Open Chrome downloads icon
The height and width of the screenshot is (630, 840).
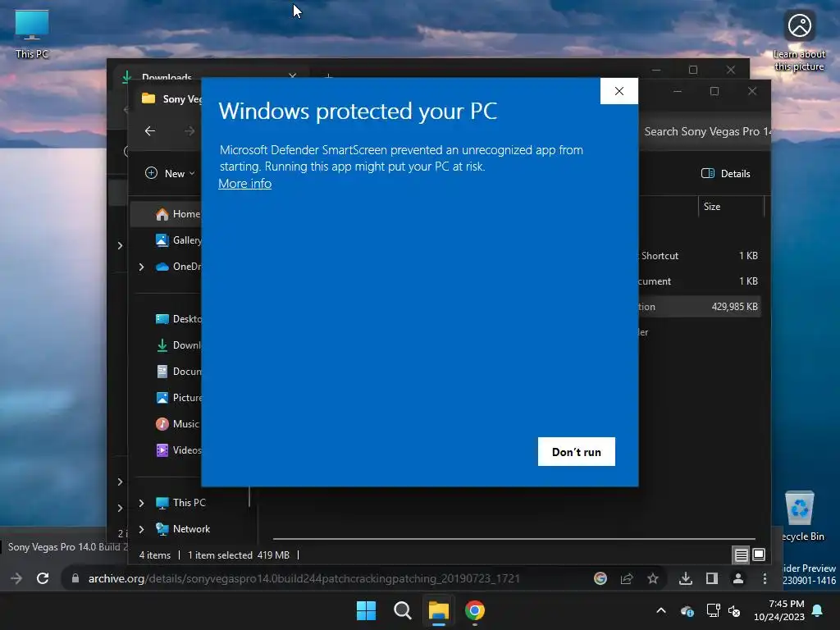(685, 578)
